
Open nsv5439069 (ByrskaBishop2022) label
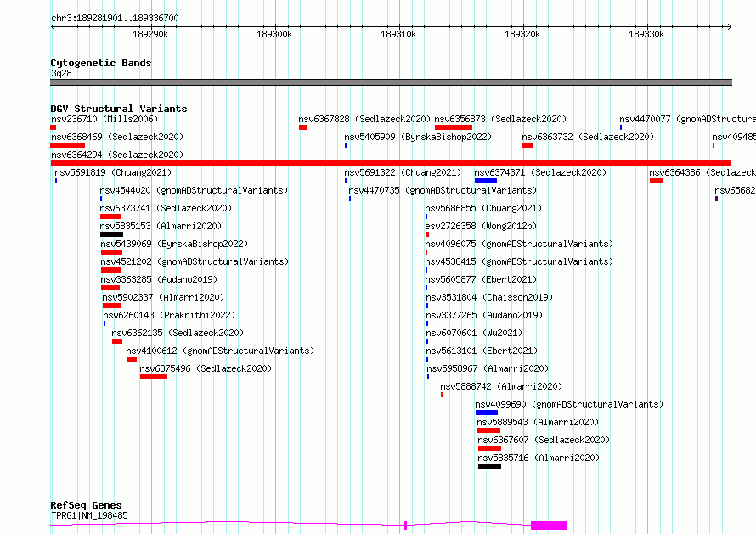click(x=174, y=244)
